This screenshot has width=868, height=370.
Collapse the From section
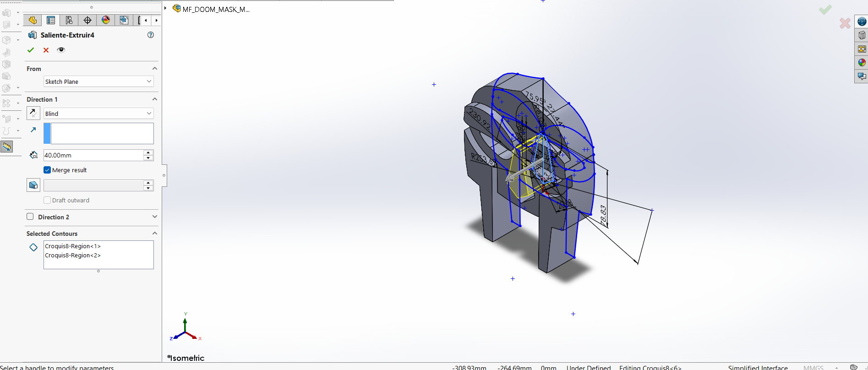[155, 69]
